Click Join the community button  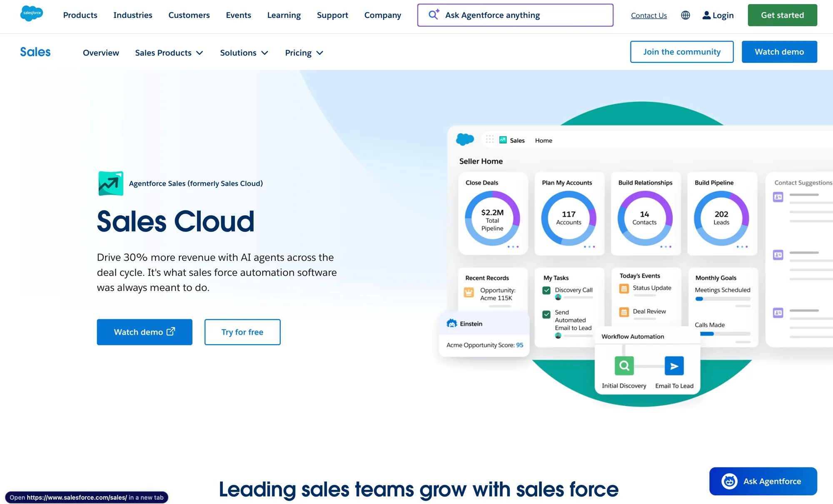(682, 52)
